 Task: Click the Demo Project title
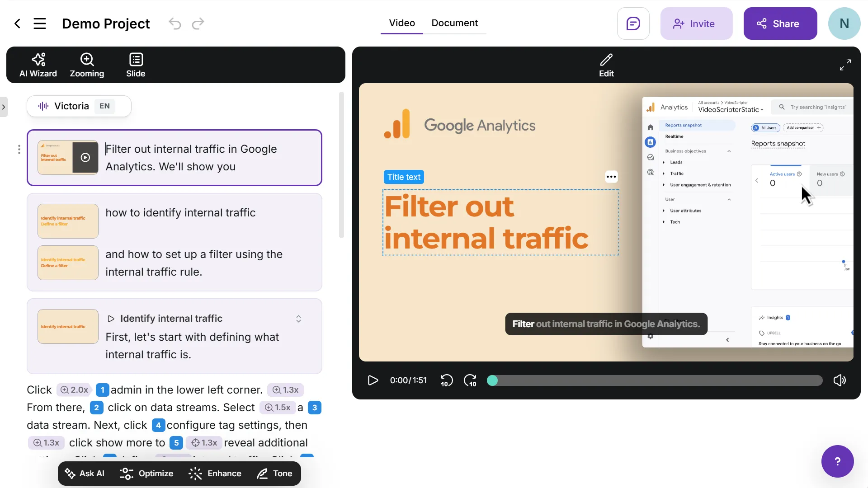pyautogui.click(x=106, y=23)
